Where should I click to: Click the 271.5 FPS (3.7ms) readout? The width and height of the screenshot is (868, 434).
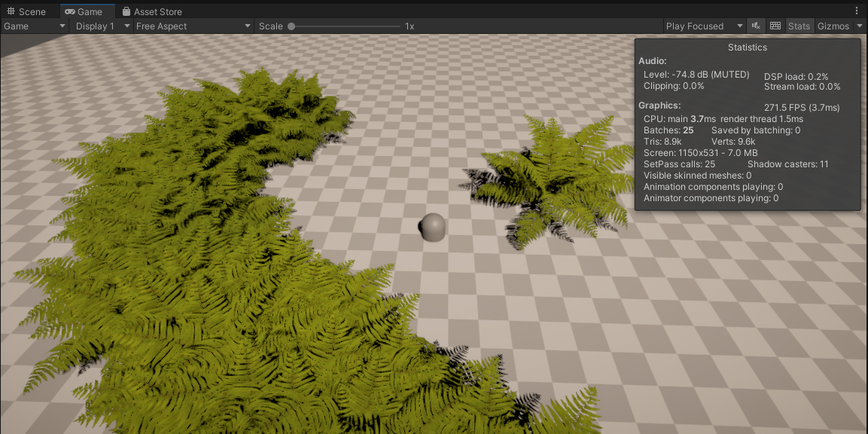(x=802, y=108)
